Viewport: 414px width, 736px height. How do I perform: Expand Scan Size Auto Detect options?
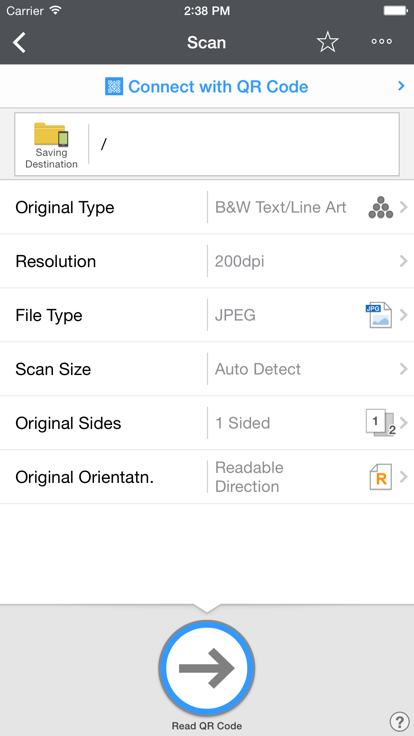tap(207, 369)
